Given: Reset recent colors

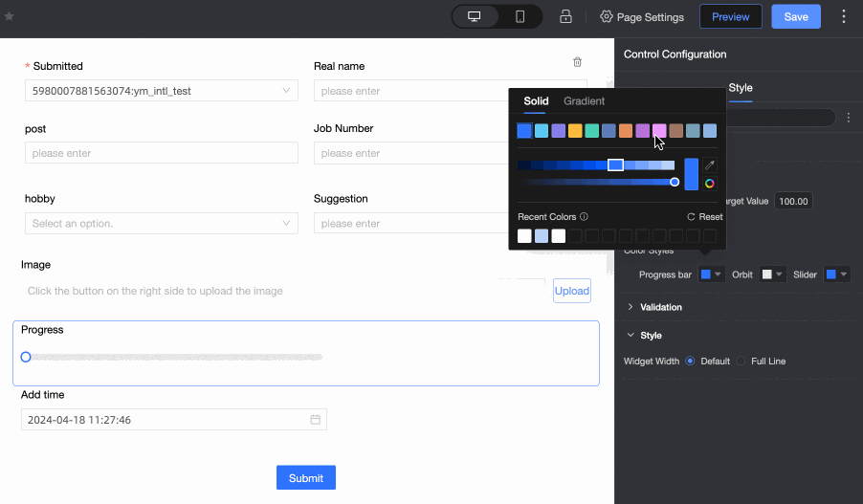Looking at the screenshot, I should point(705,217).
